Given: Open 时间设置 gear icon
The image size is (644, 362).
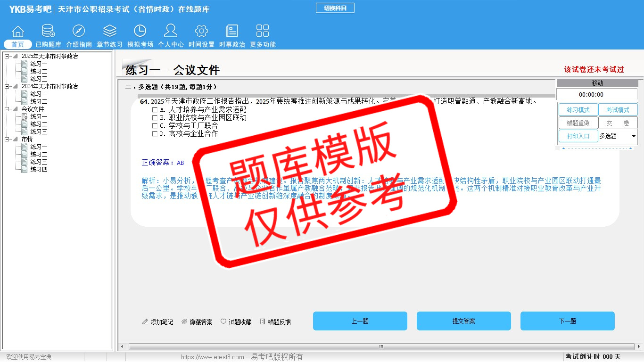Looking at the screenshot, I should pos(201,32).
